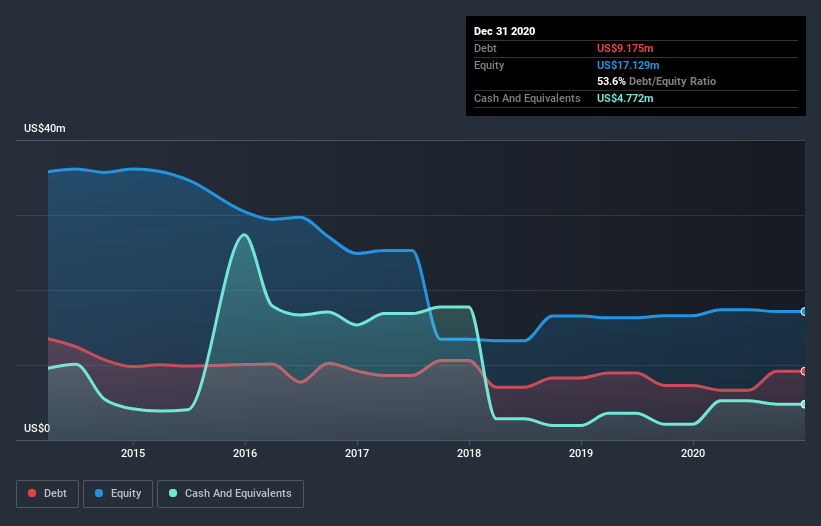Viewport: 821px width, 526px height.
Task: Click the US$9.175m debt value
Action: click(x=625, y=48)
